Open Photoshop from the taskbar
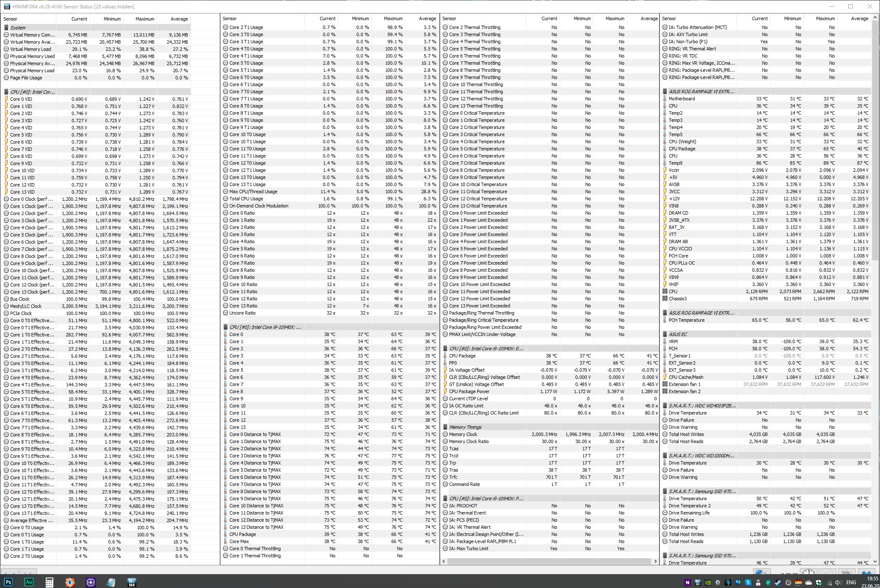The image size is (880, 588). click(8, 582)
